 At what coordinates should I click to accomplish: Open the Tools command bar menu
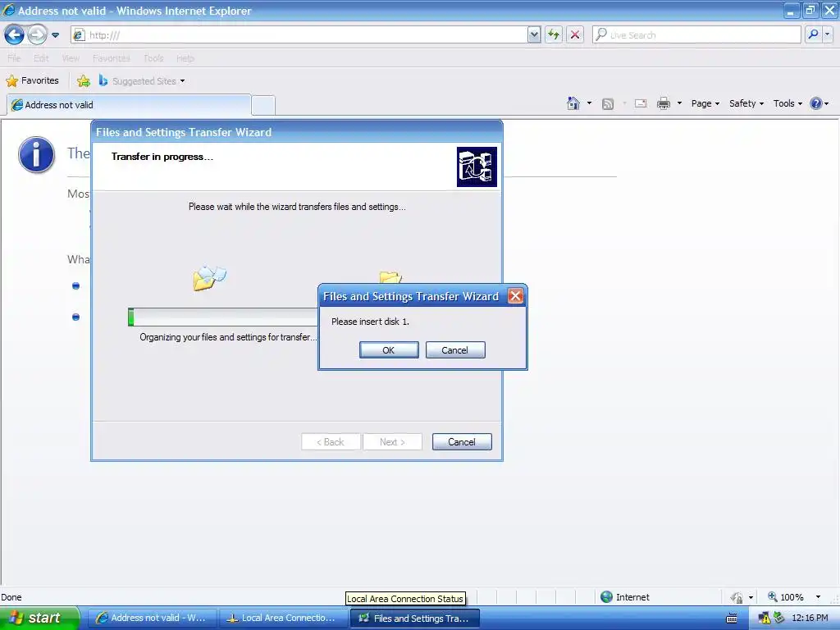coord(787,103)
